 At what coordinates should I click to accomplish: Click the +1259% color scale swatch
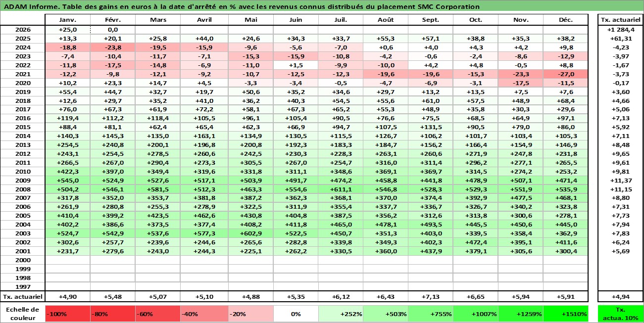(521, 314)
